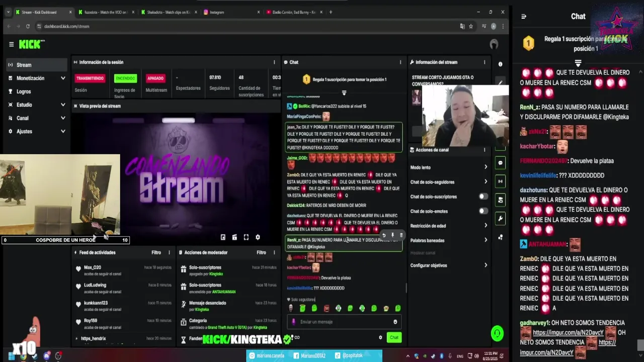Click ENG language indicator in taskbar
The width and height of the screenshot is (644, 362).
tap(460, 356)
